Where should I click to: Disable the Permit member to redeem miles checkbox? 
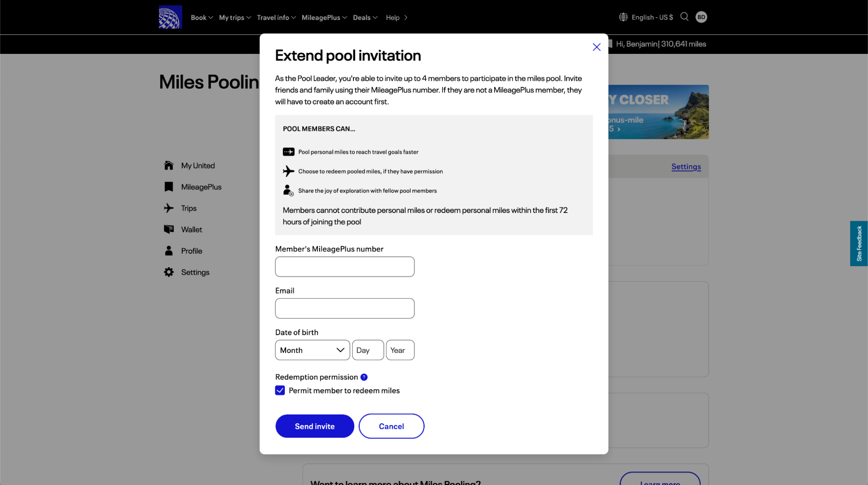(280, 391)
